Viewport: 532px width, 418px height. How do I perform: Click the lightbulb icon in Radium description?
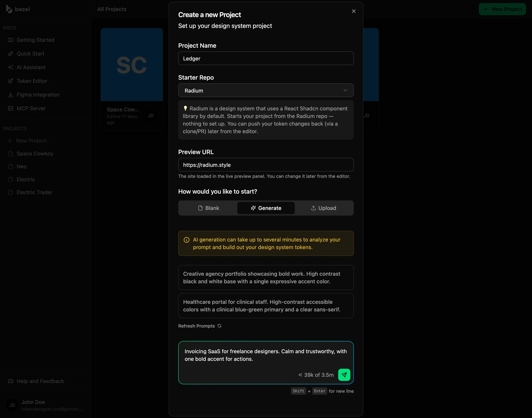(x=185, y=108)
